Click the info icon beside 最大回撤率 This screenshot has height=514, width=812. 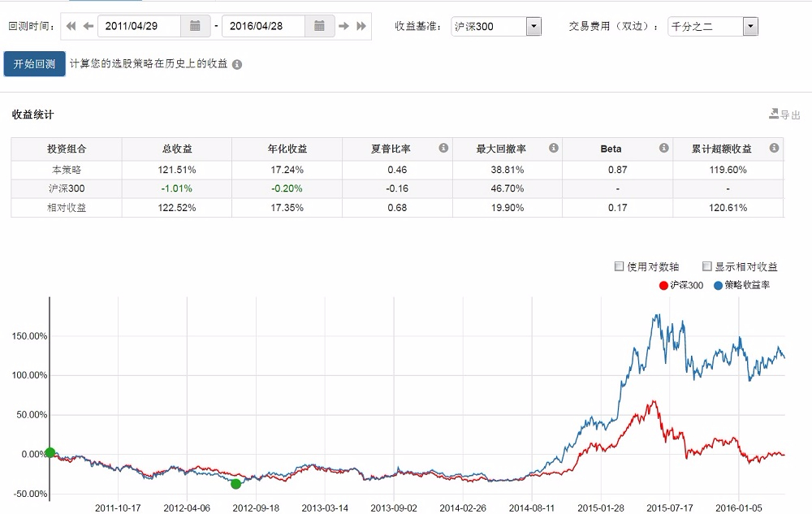click(x=554, y=149)
